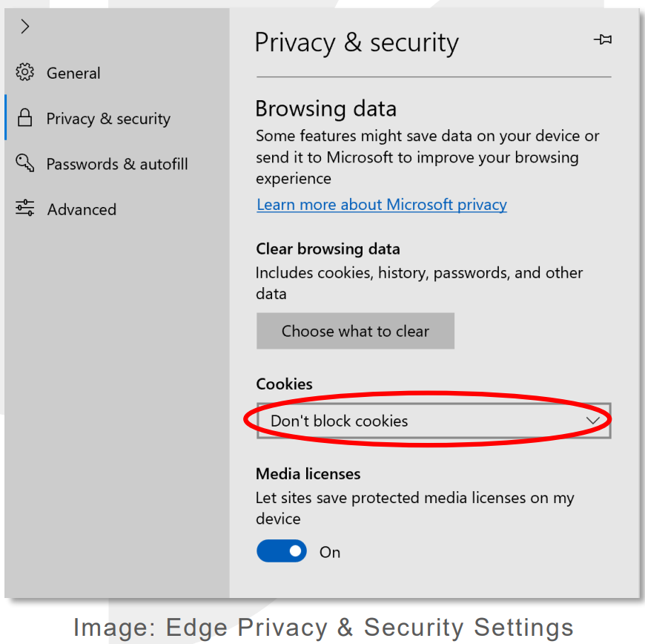Click the Media licenses section label
645x644 pixels.
tap(308, 474)
